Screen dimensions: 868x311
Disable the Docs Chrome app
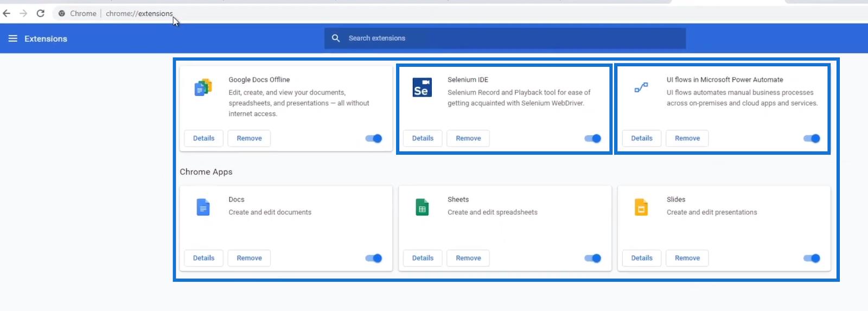click(374, 258)
